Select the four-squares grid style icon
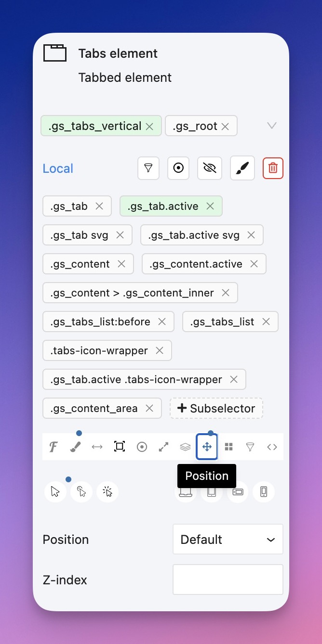The height and width of the screenshot is (644, 322). (x=229, y=447)
